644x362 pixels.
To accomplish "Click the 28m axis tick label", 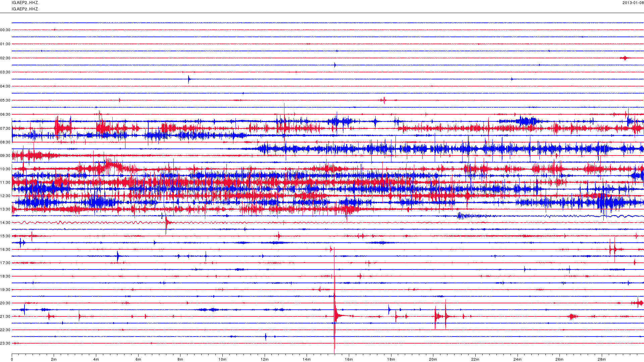I will pyautogui.click(x=602, y=359).
